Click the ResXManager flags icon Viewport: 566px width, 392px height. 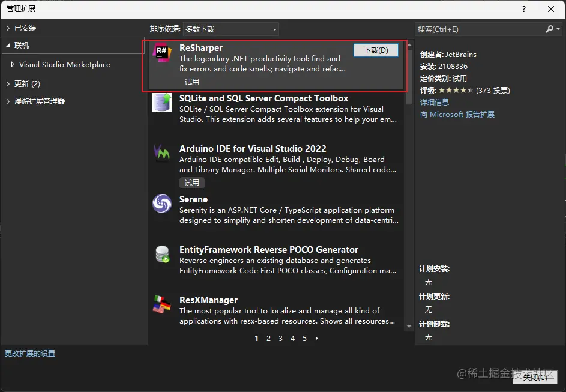[x=162, y=304]
